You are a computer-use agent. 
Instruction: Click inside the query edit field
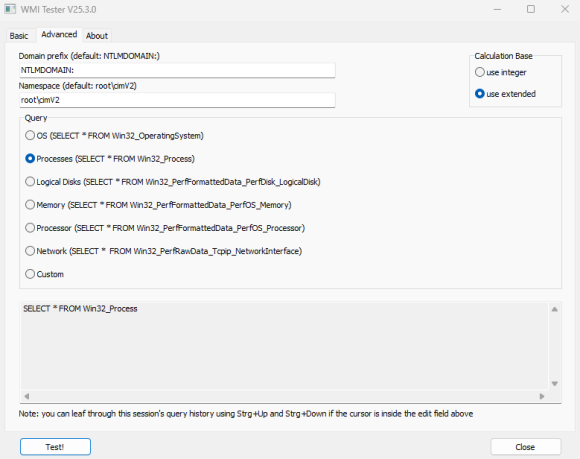(284, 346)
